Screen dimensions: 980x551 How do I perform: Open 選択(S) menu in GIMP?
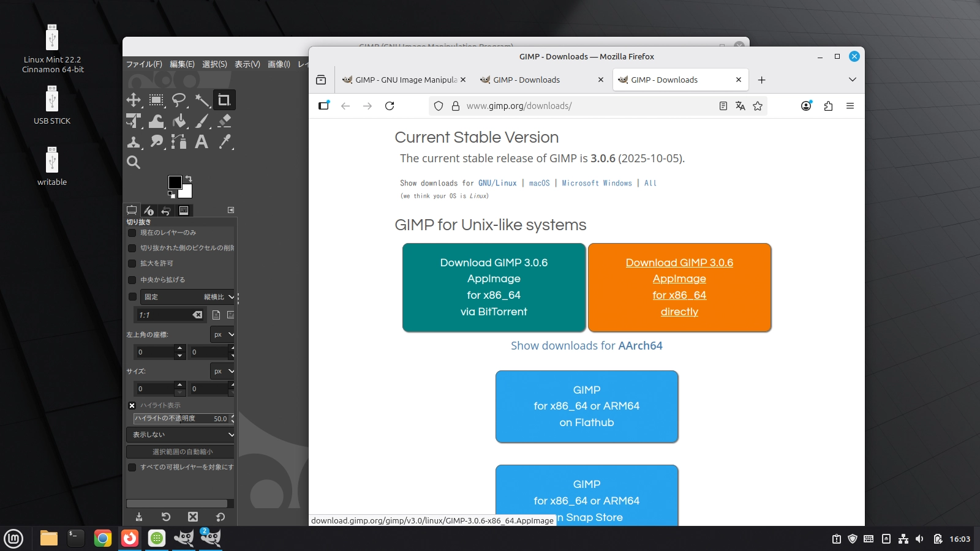[x=214, y=64]
